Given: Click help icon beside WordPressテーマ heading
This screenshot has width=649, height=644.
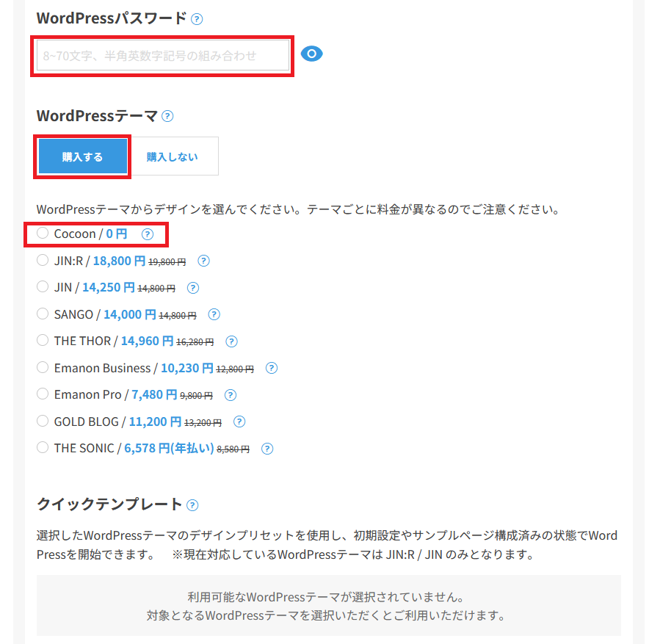Looking at the screenshot, I should coord(167,116).
